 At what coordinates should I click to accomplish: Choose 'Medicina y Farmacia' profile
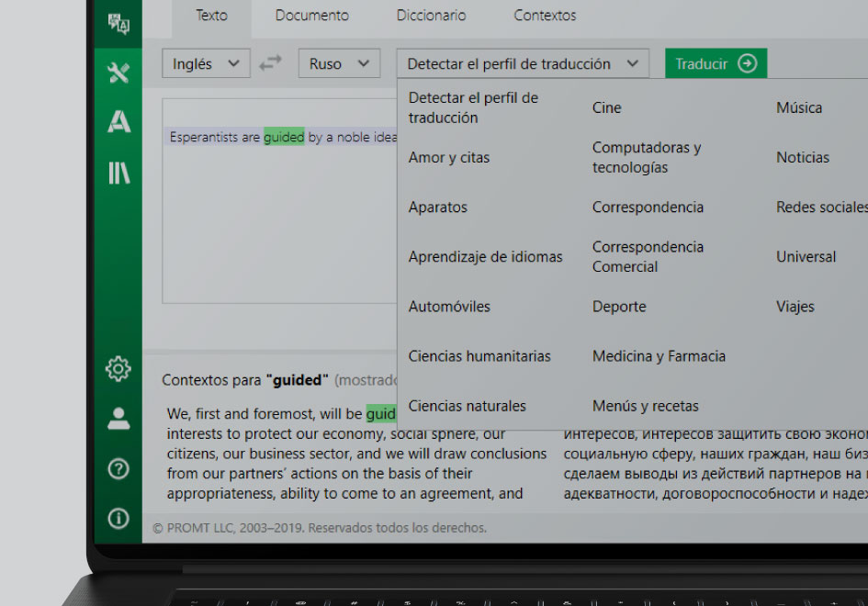click(x=659, y=356)
